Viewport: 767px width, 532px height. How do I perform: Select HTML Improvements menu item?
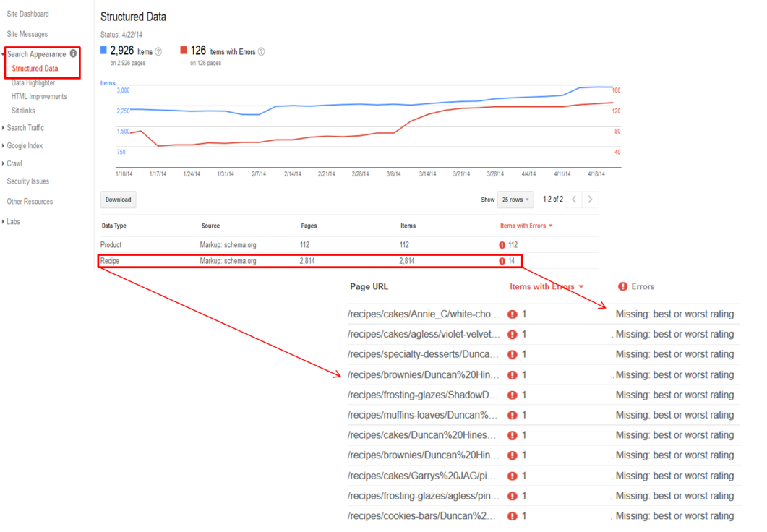(x=39, y=97)
